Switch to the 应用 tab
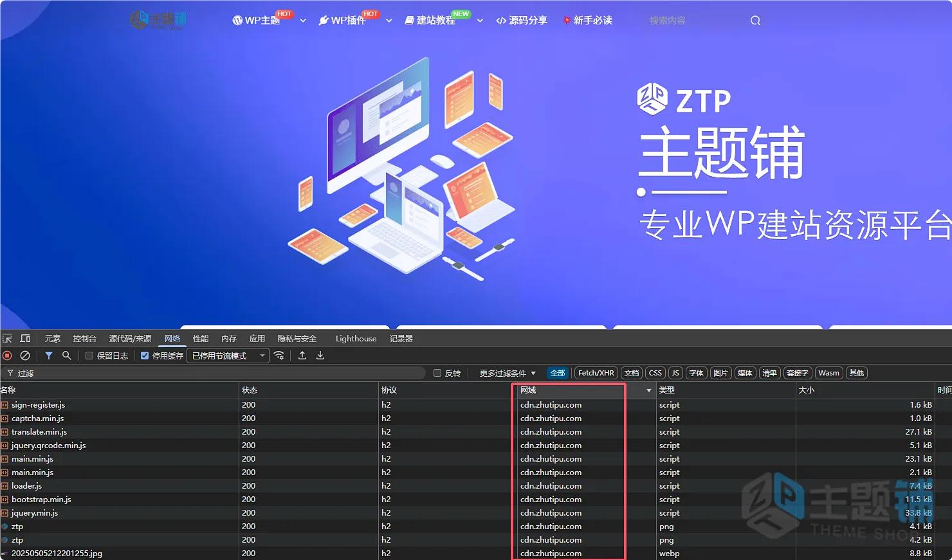The width and height of the screenshot is (952, 560). 257,338
